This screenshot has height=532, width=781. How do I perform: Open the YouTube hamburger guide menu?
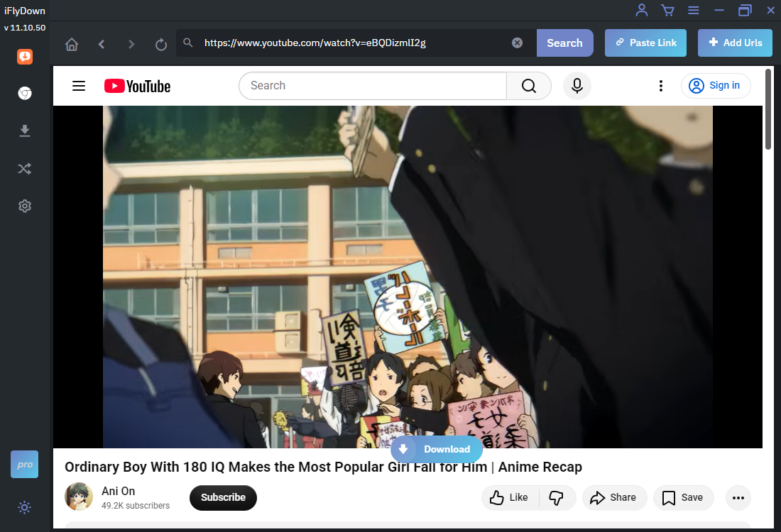[79, 86]
